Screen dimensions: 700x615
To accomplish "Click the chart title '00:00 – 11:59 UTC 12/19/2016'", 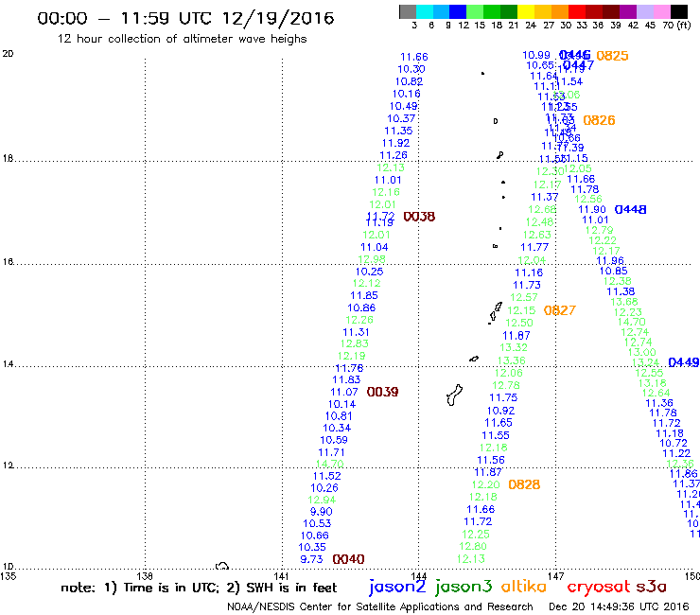I will (x=185, y=18).
